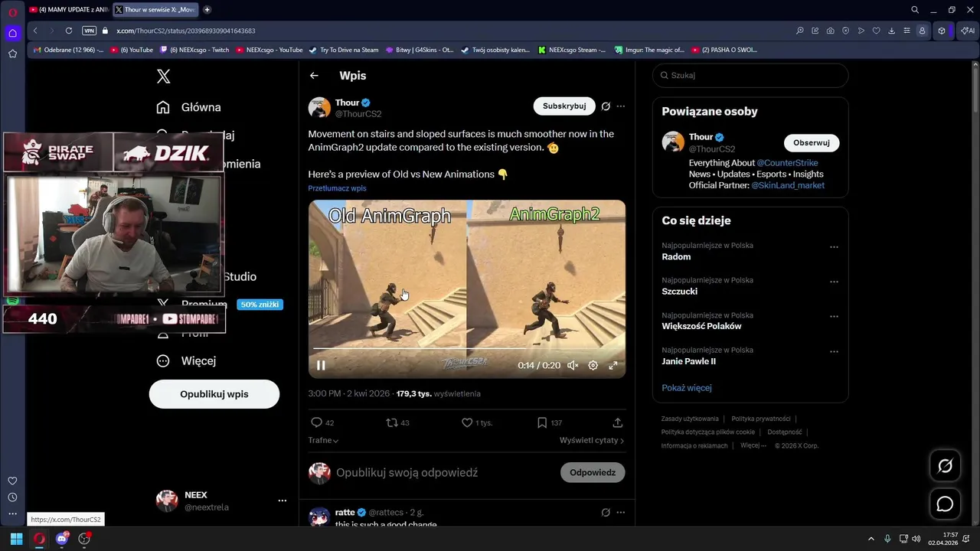
Task: Enter video fullscreen mode
Action: (613, 366)
